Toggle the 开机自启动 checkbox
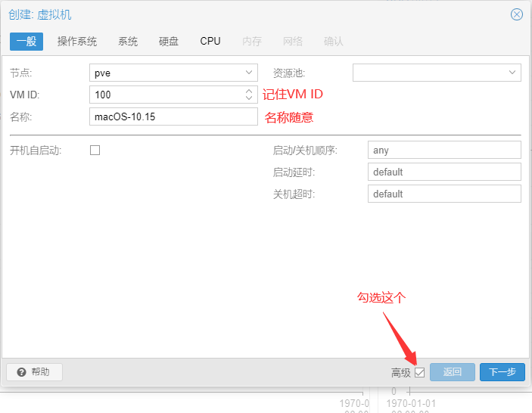532x413 pixels. coord(95,150)
